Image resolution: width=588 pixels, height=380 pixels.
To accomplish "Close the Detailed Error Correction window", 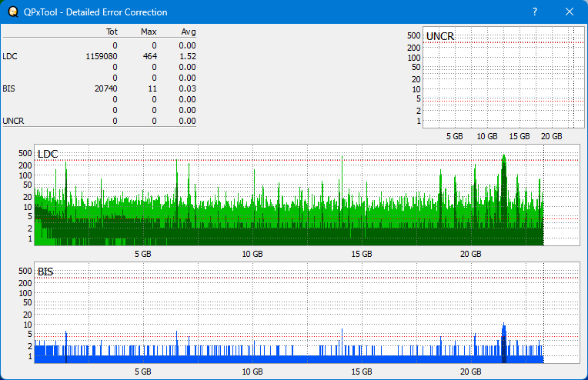I will (570, 12).
